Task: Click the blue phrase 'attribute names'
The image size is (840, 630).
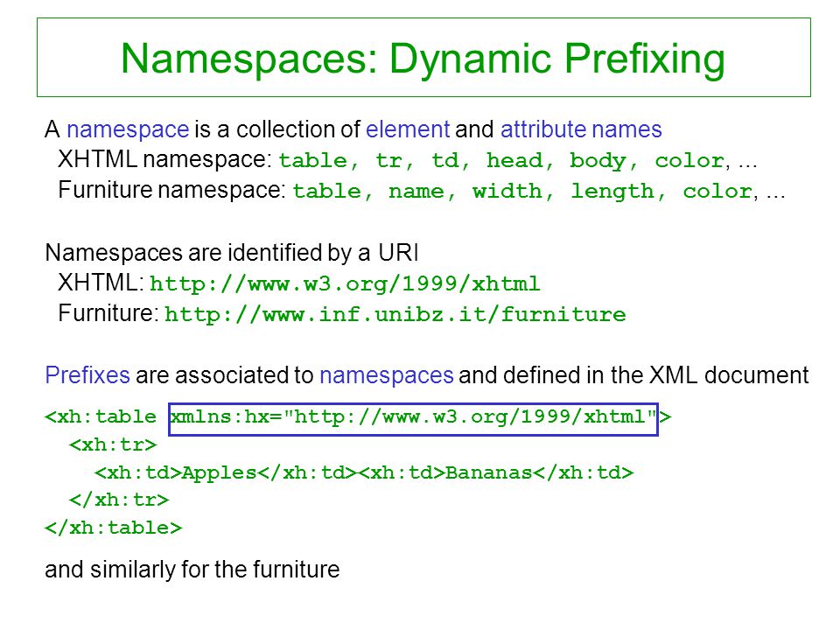Action: coord(581,129)
